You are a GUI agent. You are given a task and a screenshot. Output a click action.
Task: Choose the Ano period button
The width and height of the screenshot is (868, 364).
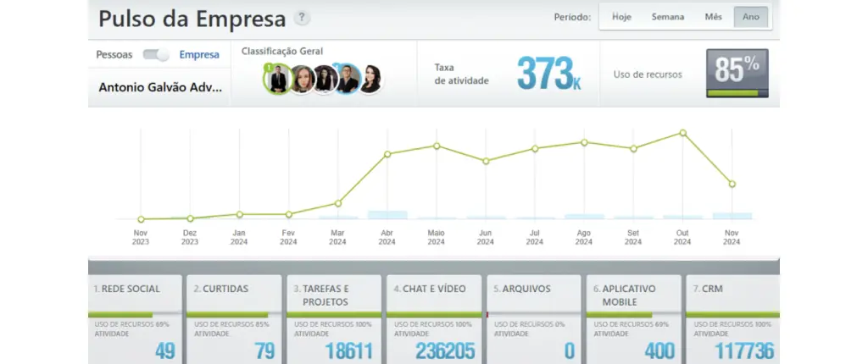point(751,17)
